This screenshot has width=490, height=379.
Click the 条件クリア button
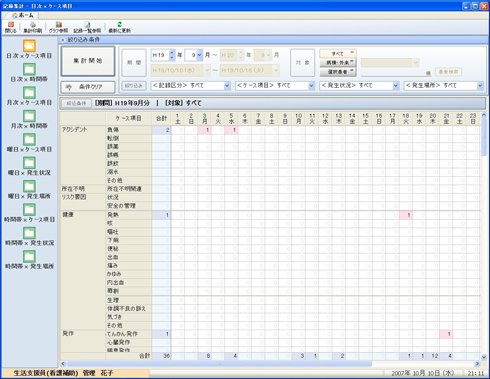[88, 87]
